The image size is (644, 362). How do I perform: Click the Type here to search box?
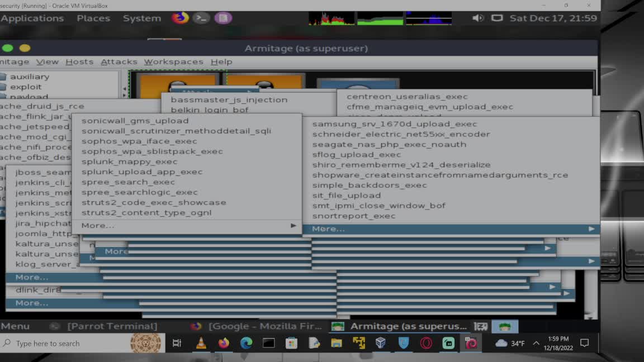(x=82, y=343)
